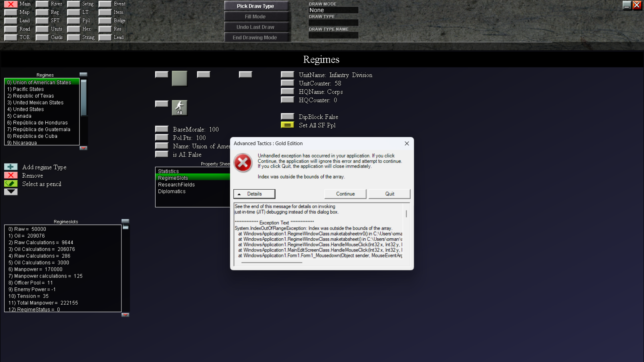Click the running soldier icon labeled 50

tap(179, 108)
